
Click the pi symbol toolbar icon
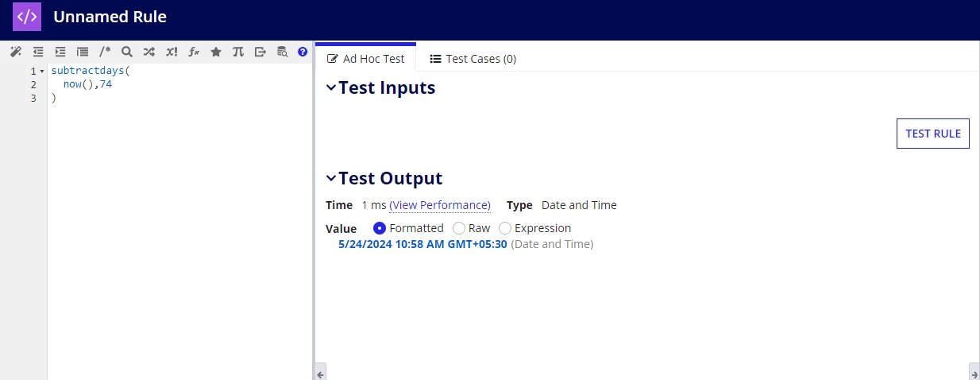237,52
